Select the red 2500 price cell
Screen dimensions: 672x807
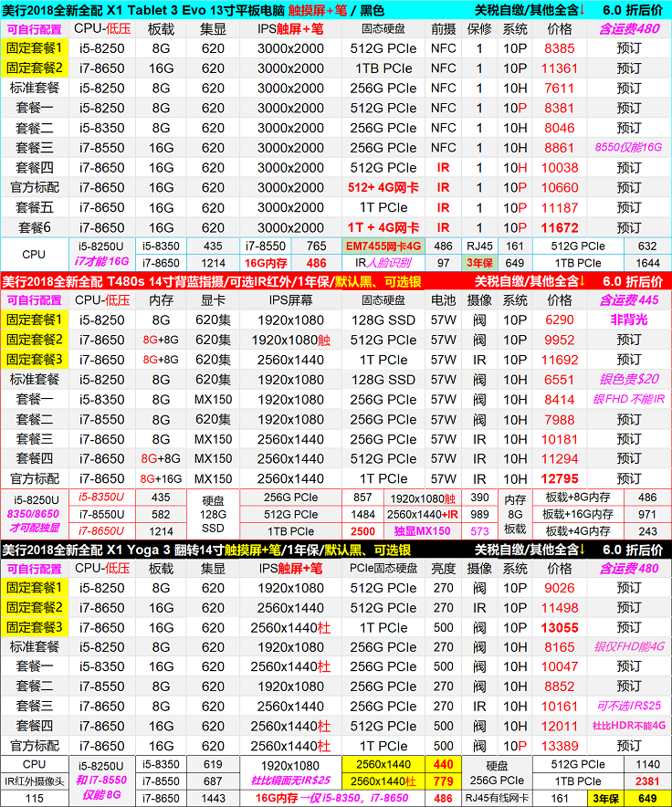click(362, 531)
